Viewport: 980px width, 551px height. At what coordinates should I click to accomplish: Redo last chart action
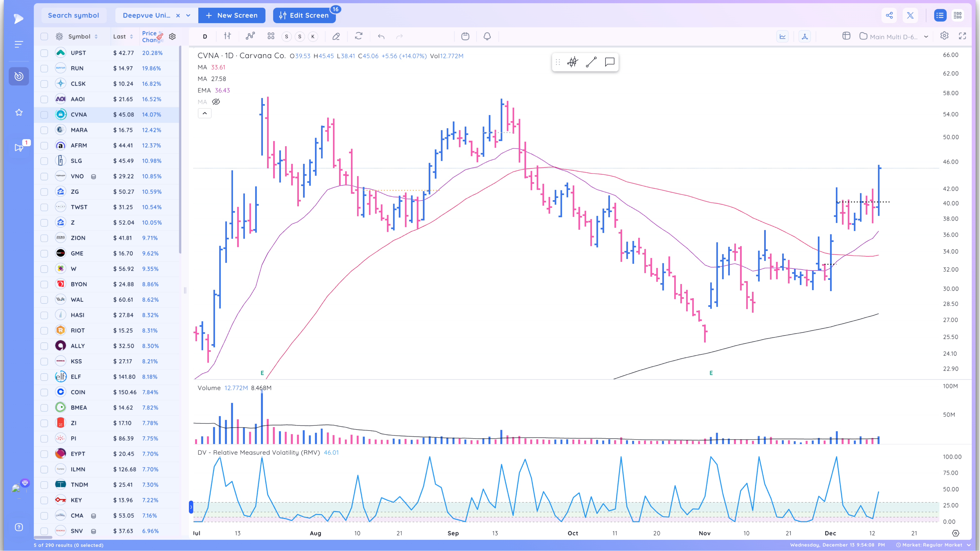click(399, 37)
